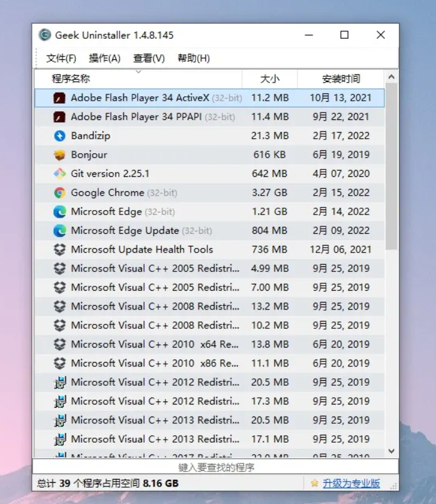This screenshot has width=436, height=504.
Task: Open the 帮助(H) menu
Action: (193, 58)
